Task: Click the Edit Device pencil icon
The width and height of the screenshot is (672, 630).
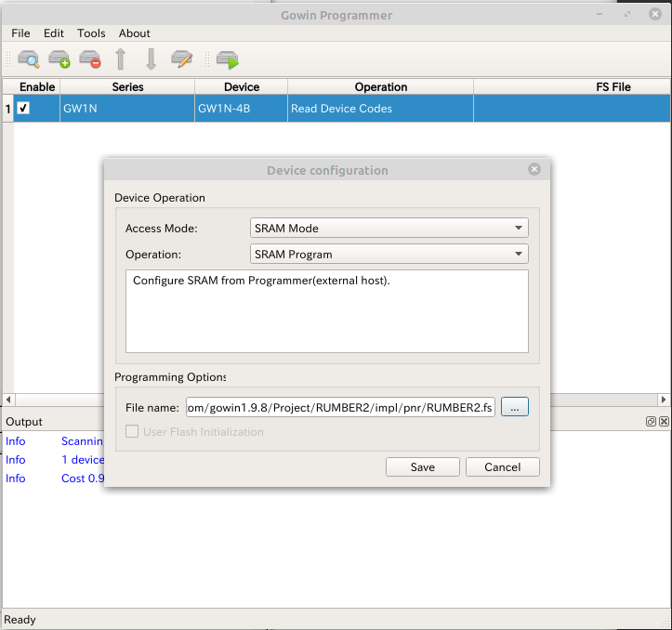Action: coord(182,59)
